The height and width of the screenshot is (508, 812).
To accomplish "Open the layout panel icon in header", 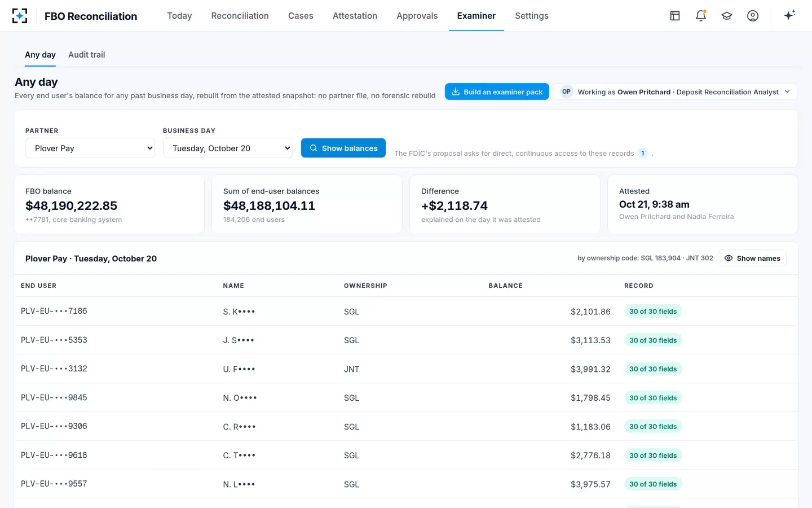I will tap(675, 16).
